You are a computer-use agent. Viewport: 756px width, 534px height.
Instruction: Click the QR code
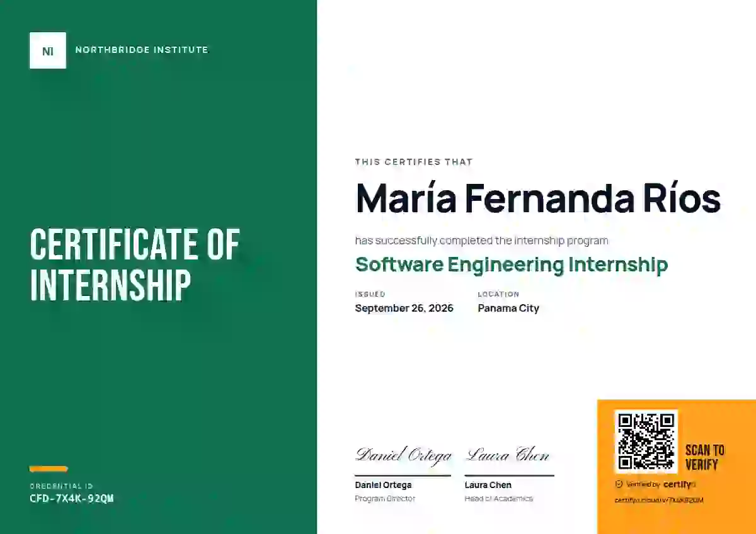[x=646, y=441]
